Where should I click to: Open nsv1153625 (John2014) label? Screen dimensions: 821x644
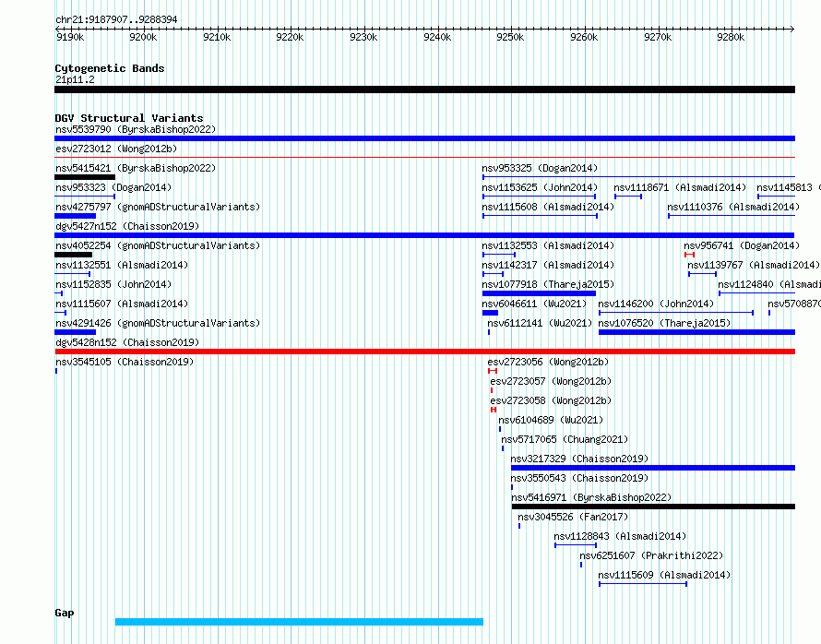tap(540, 187)
